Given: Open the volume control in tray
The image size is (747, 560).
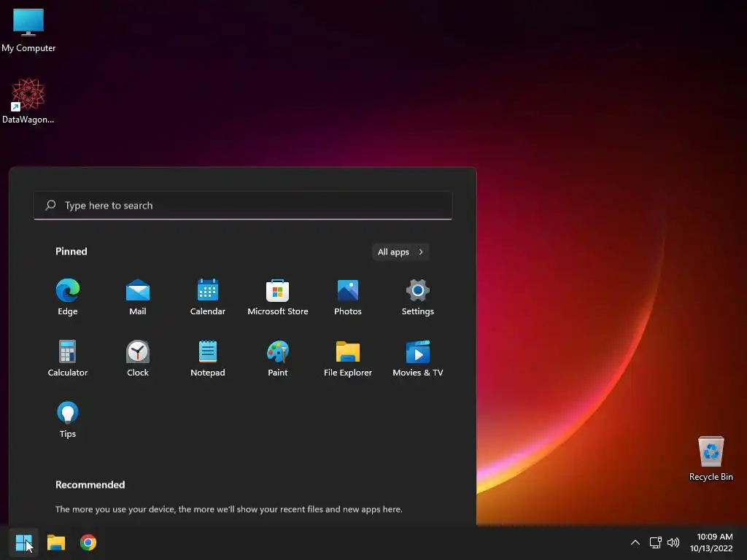Looking at the screenshot, I should click(673, 542).
